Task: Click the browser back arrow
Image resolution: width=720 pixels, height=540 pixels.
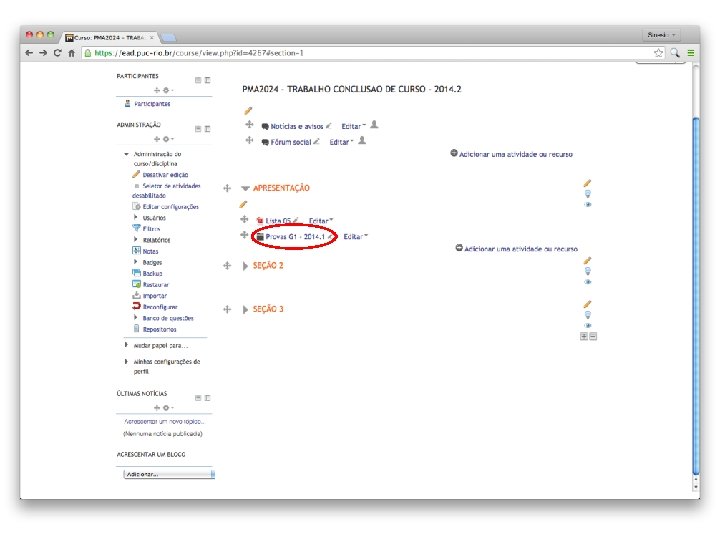Action: click(x=29, y=53)
